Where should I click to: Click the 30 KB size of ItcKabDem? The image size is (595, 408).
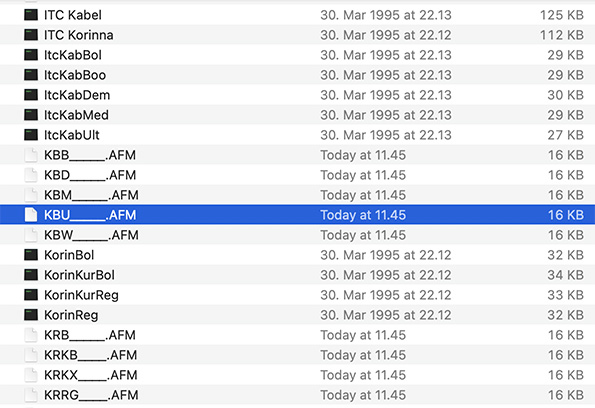coord(565,95)
